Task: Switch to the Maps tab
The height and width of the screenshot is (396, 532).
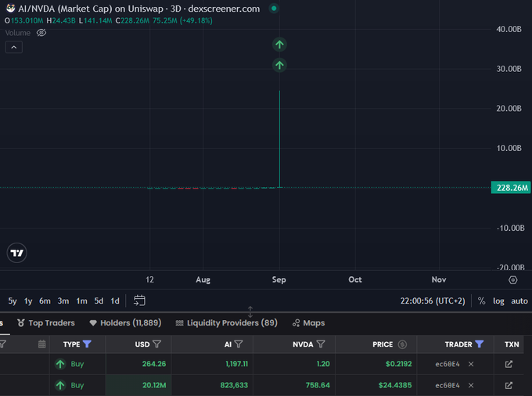Action: pos(308,323)
